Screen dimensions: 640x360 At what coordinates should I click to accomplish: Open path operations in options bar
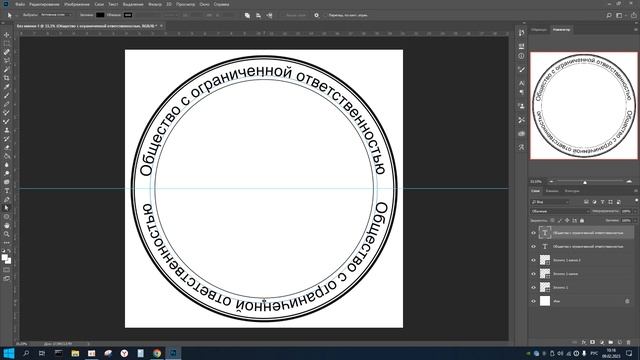[x=247, y=15]
